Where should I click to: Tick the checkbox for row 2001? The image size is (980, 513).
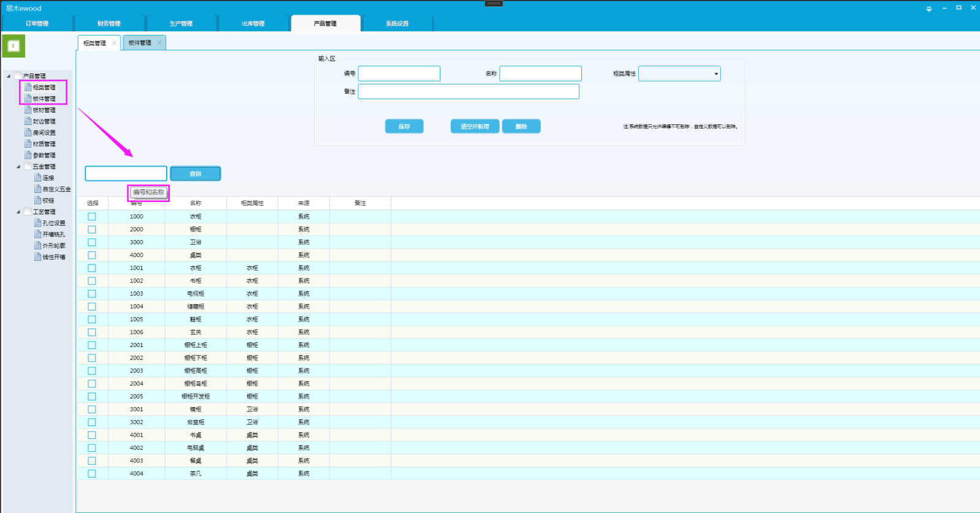coord(92,345)
